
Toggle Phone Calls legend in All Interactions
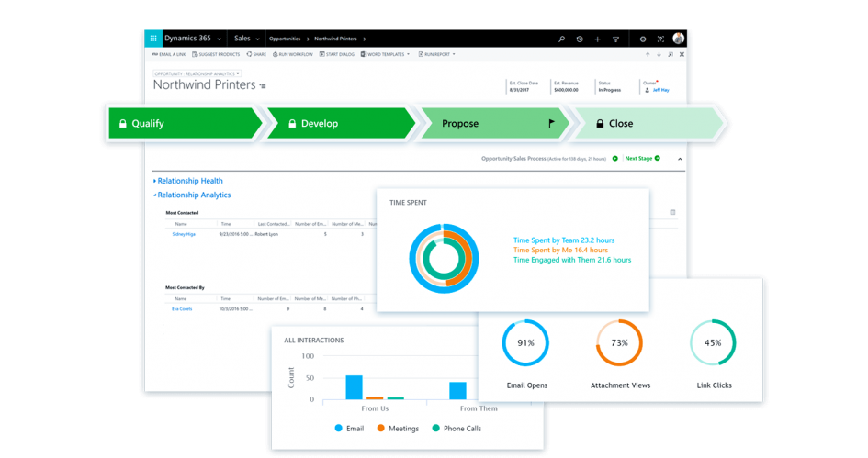pyautogui.click(x=457, y=429)
